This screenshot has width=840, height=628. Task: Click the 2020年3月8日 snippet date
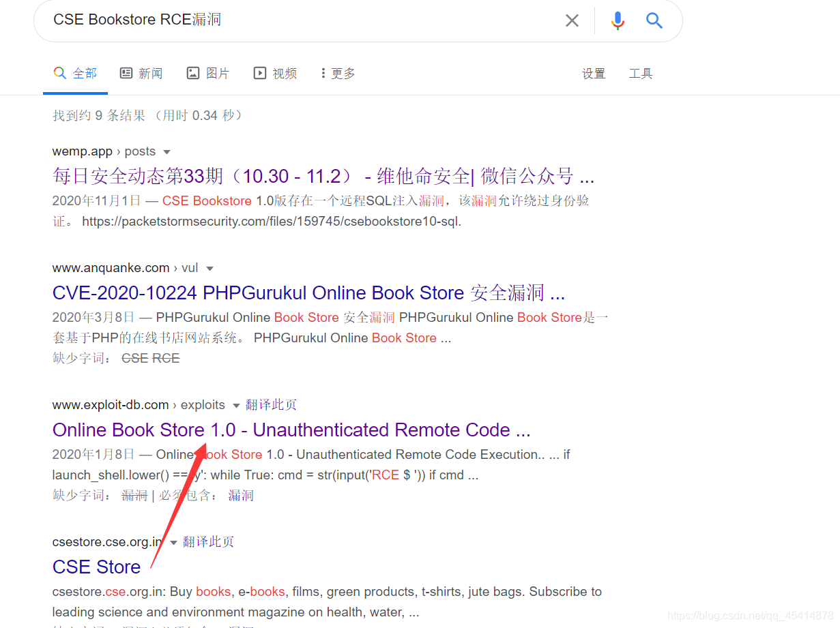click(x=93, y=318)
